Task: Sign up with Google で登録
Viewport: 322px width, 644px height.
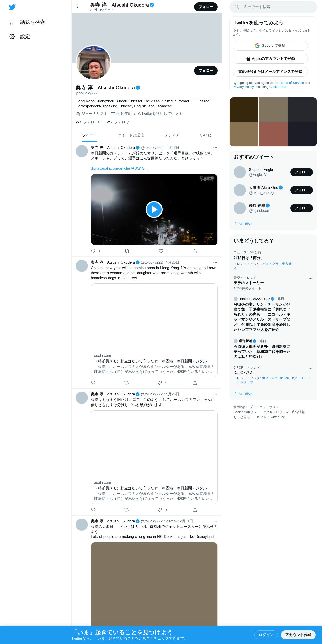Action: (x=270, y=46)
